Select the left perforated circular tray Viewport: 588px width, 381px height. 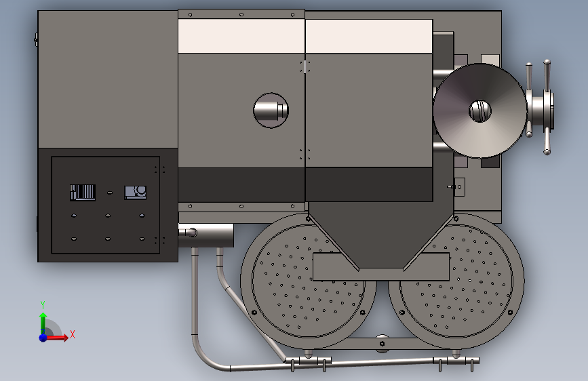309,281
